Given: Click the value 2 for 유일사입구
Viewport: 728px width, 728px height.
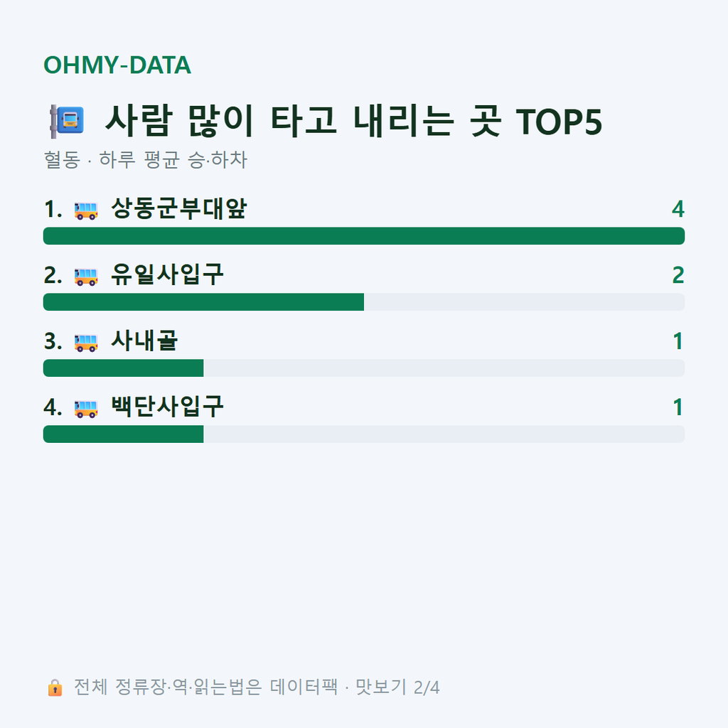Looking at the screenshot, I should coord(678,275).
